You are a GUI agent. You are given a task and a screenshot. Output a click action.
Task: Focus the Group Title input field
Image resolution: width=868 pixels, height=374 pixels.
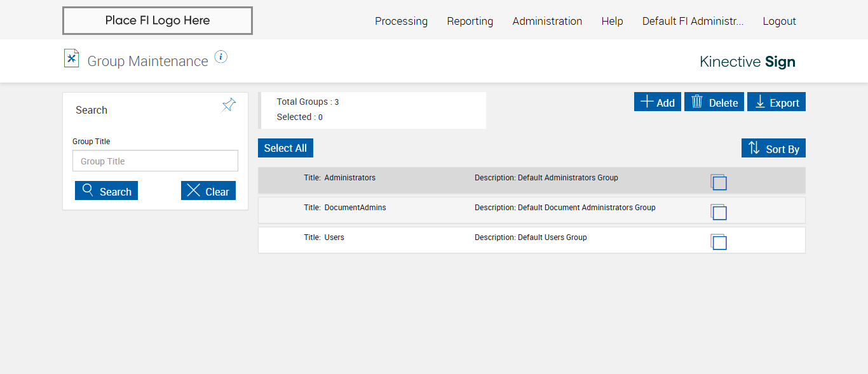pos(155,161)
